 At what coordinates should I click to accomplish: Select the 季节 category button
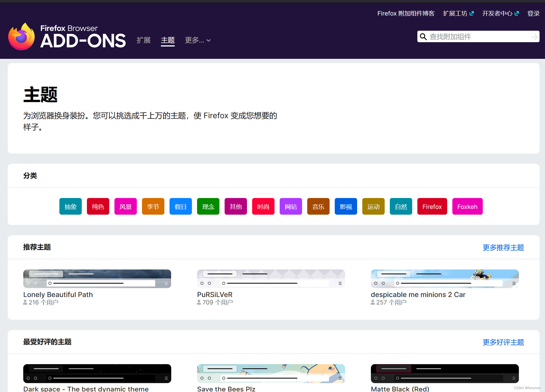(x=153, y=206)
